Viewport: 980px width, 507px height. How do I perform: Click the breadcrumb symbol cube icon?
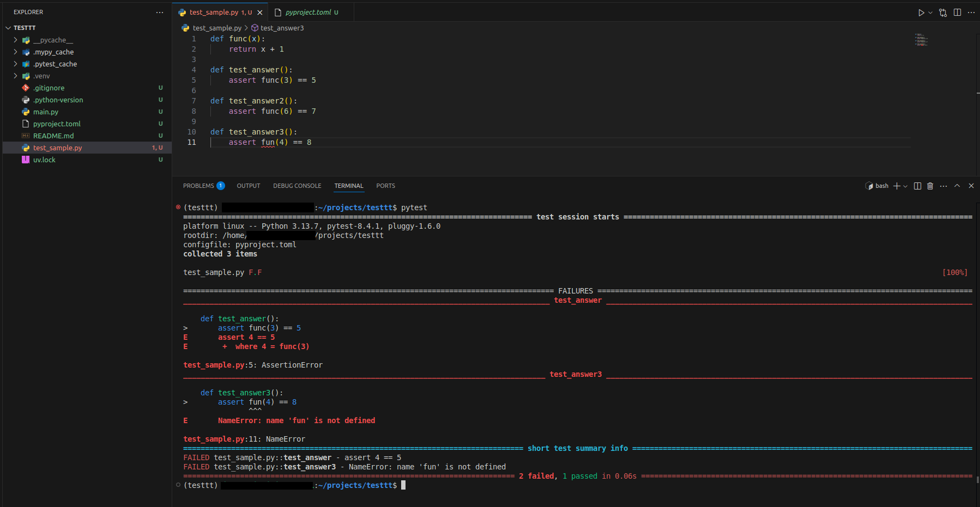[255, 28]
